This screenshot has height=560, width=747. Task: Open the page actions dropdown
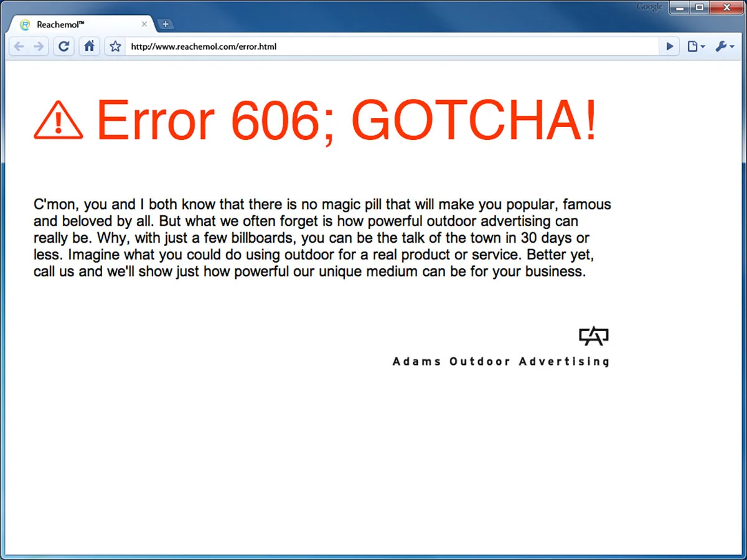696,46
